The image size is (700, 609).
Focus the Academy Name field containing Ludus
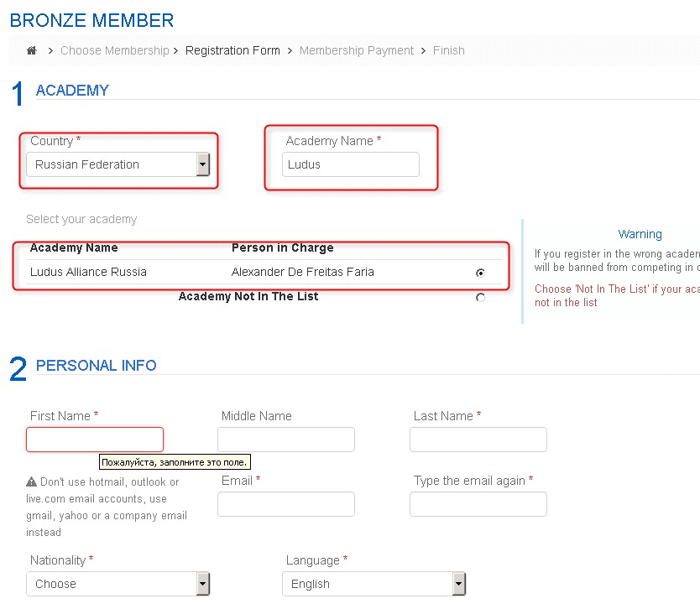point(351,164)
